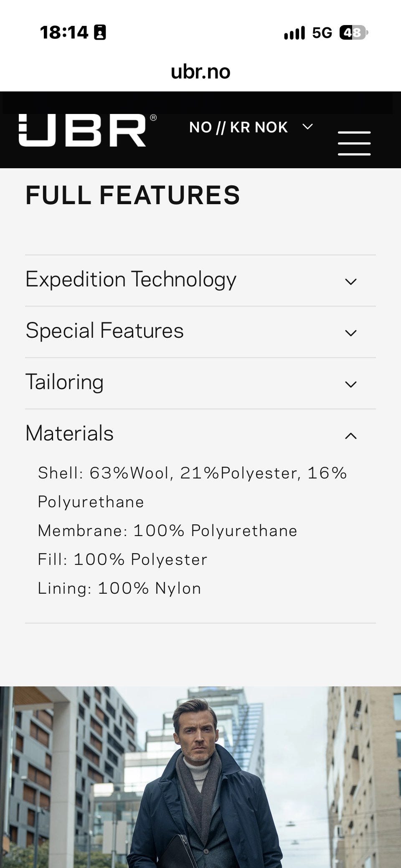Select the Expedition Technology section title

(131, 279)
